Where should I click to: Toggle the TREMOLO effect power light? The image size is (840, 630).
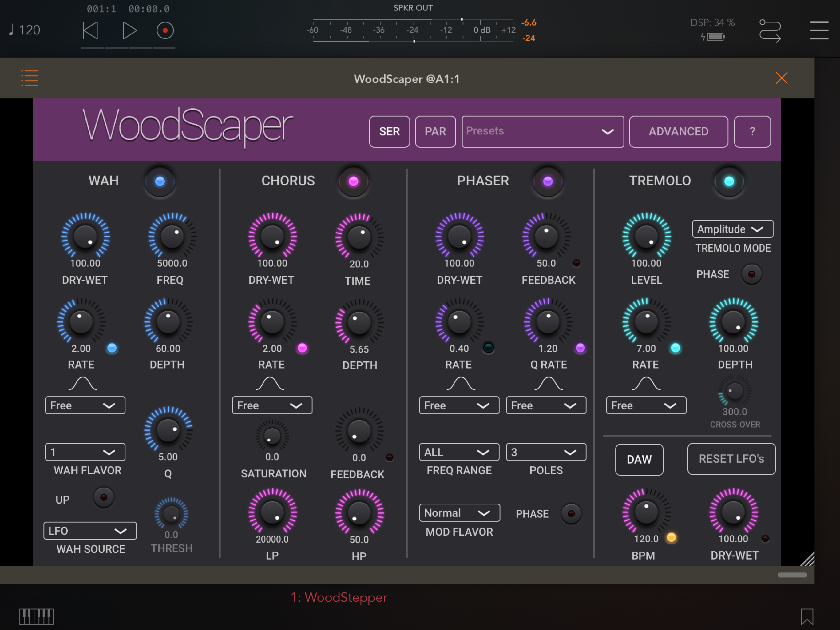pos(729,181)
